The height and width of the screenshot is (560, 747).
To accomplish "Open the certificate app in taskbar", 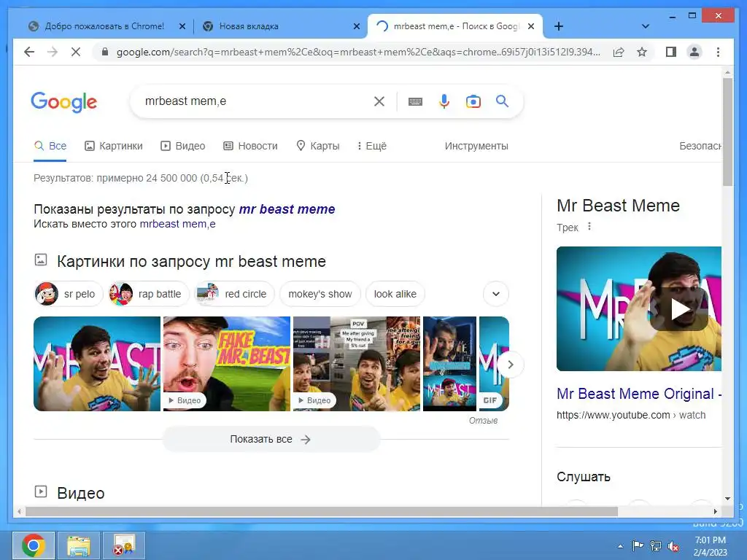I will point(124,545).
